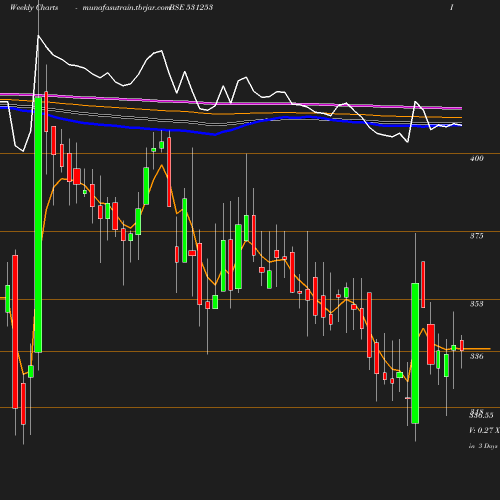Click the munafasutra website name in header

pyautogui.click(x=126, y=8)
